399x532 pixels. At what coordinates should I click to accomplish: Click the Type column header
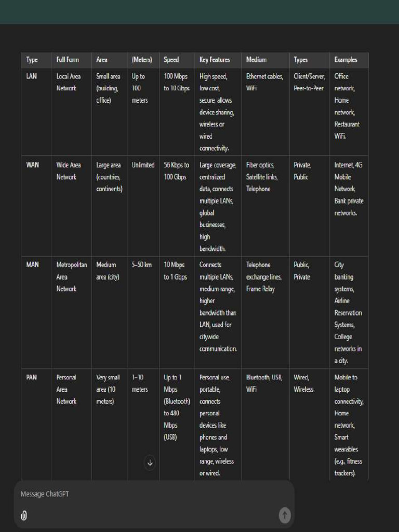[32, 60]
